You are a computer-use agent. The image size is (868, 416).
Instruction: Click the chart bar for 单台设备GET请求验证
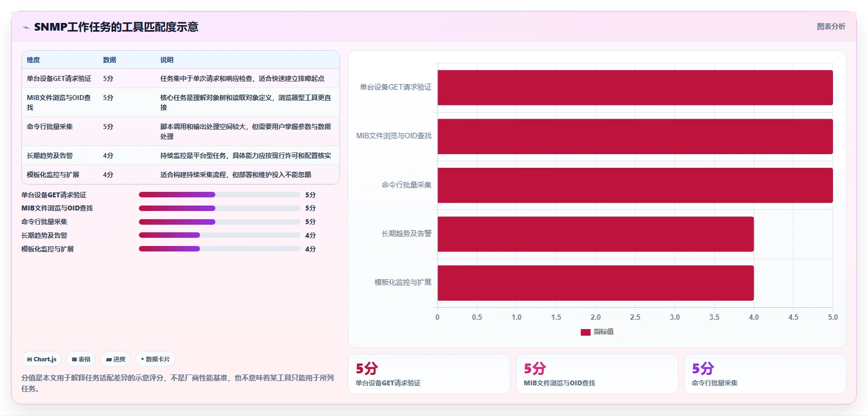click(x=635, y=87)
